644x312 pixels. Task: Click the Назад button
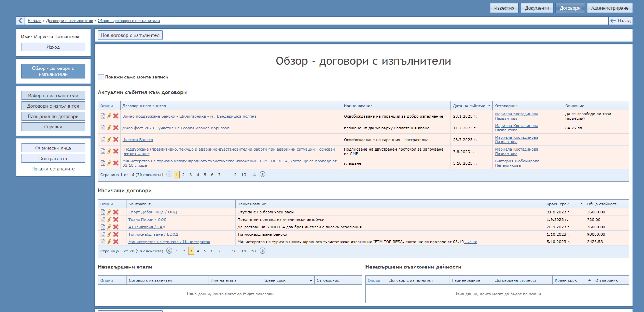click(x=620, y=20)
